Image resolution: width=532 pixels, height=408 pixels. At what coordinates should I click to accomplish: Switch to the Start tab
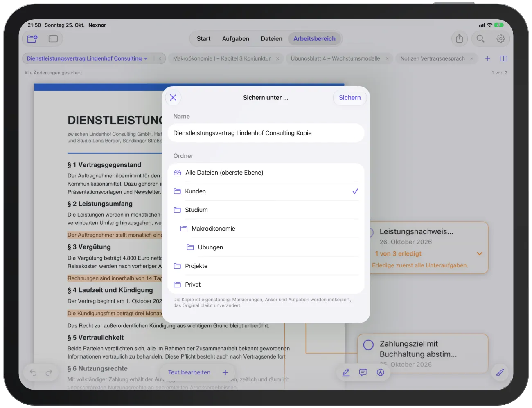point(203,39)
